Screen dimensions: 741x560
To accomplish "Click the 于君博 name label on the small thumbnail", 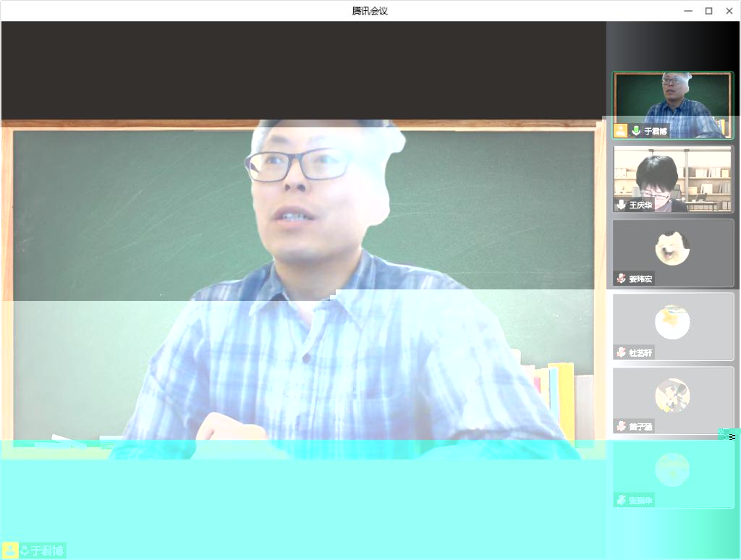I will tap(656, 131).
